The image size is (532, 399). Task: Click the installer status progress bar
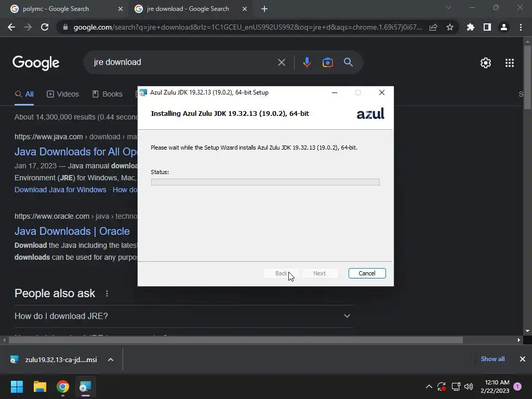(265, 182)
